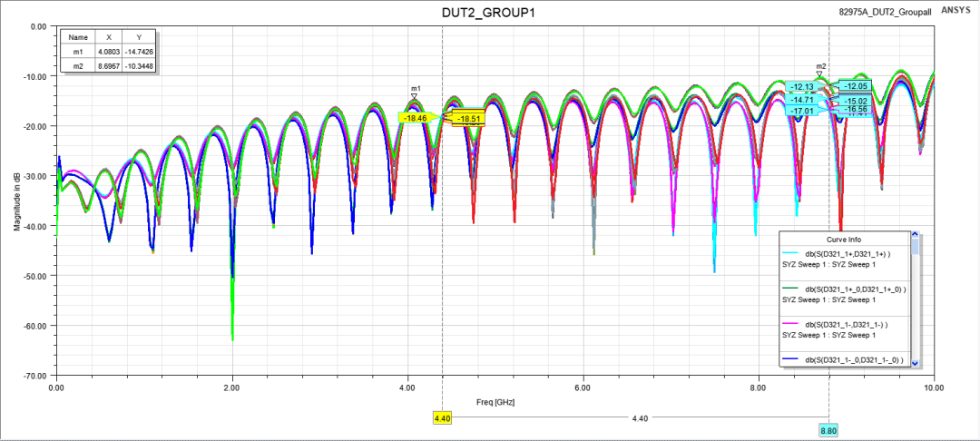980x441 pixels.
Task: Click the db(S(D321_1+,D321_1+)) legend entry text
Action: [848, 253]
